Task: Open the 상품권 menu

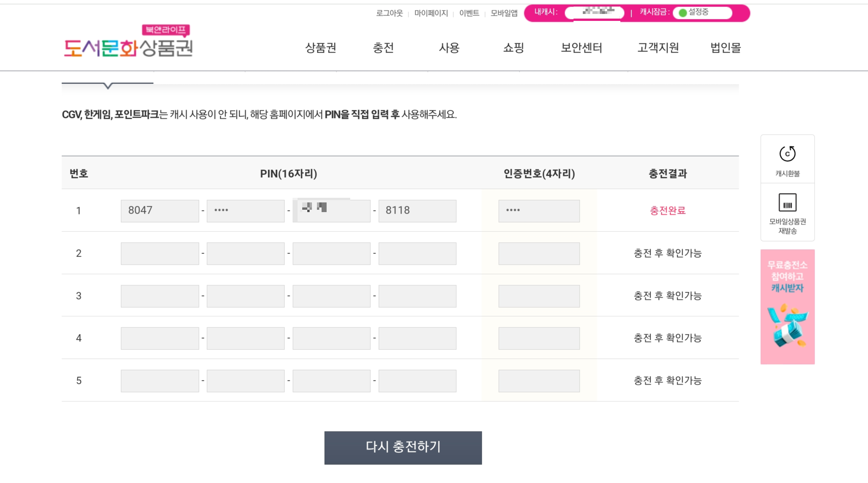Action: (x=320, y=48)
